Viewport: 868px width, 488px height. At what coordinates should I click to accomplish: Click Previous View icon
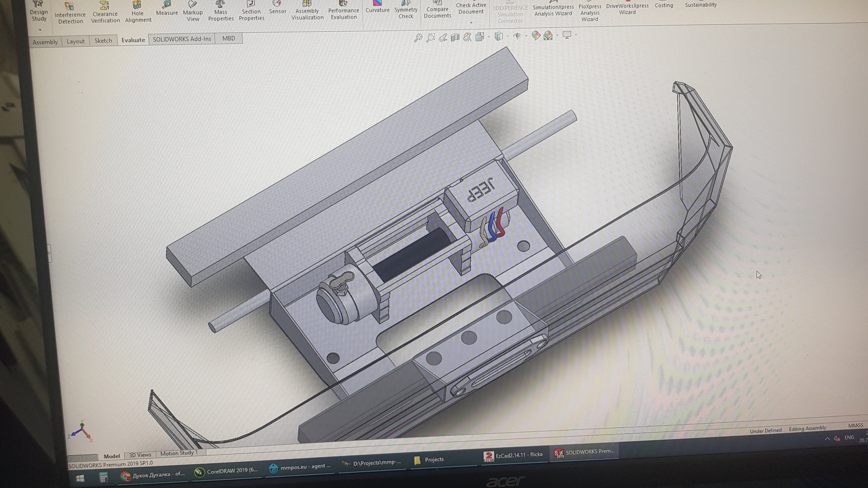point(443,38)
